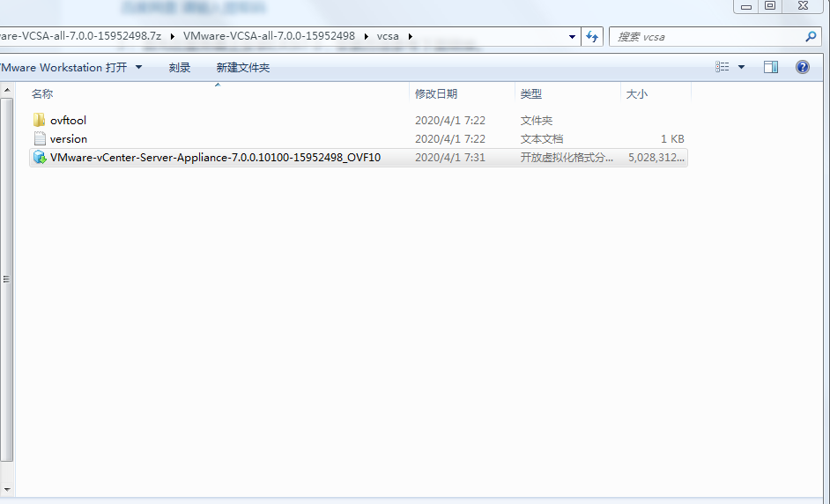Click the vcsa breadcrumb segment
The width and height of the screenshot is (830, 504).
tap(388, 36)
